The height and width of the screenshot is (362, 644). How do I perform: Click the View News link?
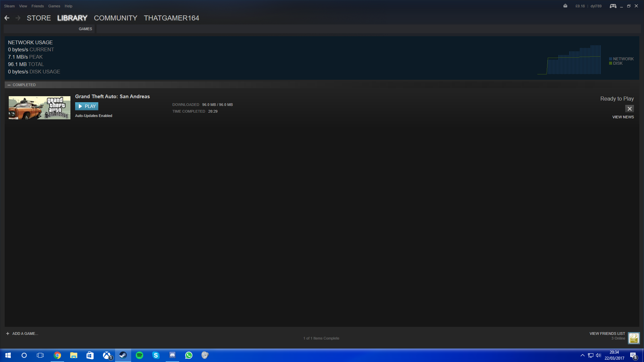(623, 117)
